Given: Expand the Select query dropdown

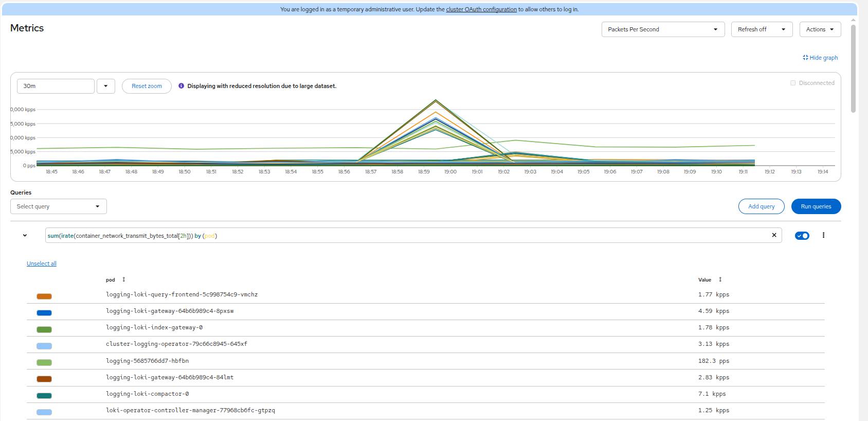Looking at the screenshot, I should (59, 206).
